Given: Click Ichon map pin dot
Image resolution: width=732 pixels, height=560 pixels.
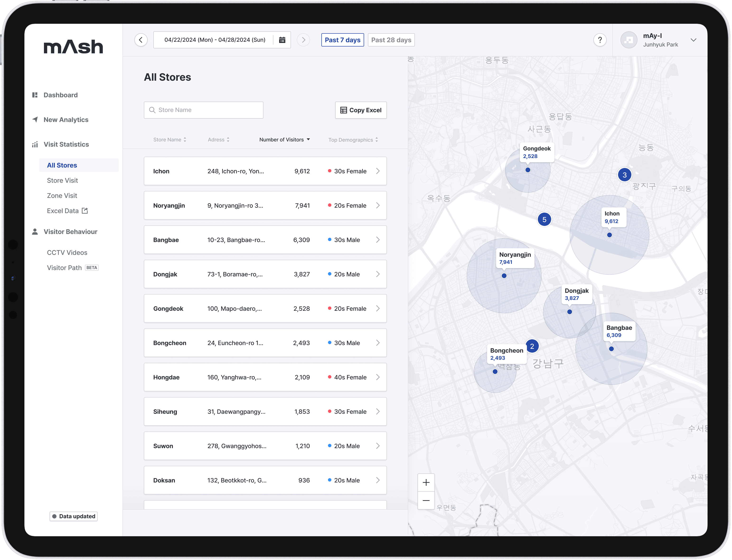Looking at the screenshot, I should tap(610, 235).
